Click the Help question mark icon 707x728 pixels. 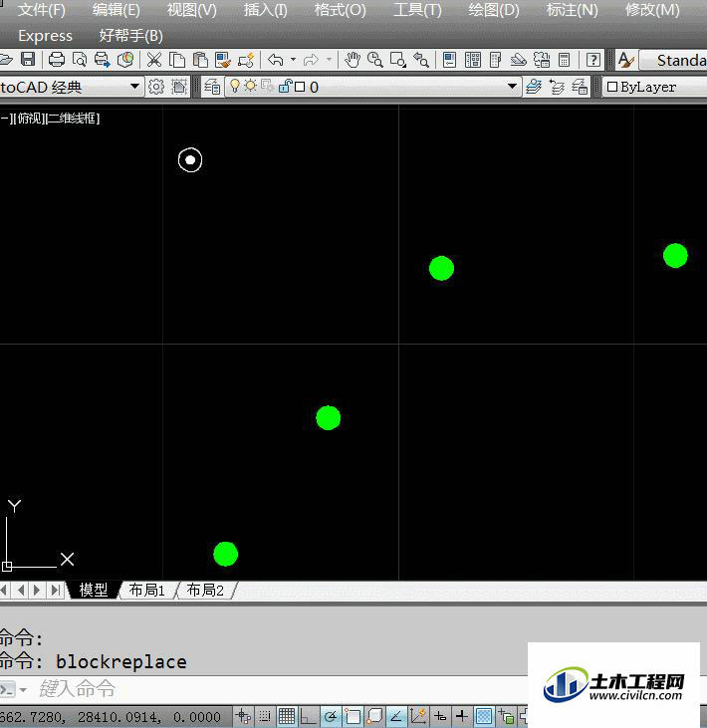pyautogui.click(x=593, y=60)
